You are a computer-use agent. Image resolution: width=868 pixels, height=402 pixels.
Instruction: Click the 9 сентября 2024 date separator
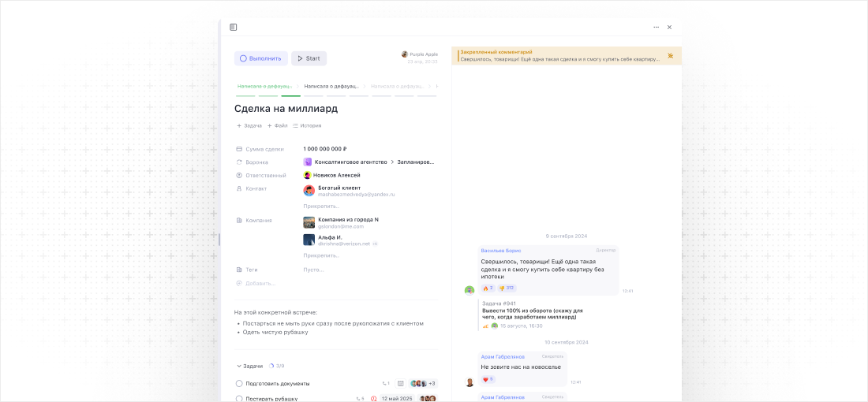click(567, 236)
